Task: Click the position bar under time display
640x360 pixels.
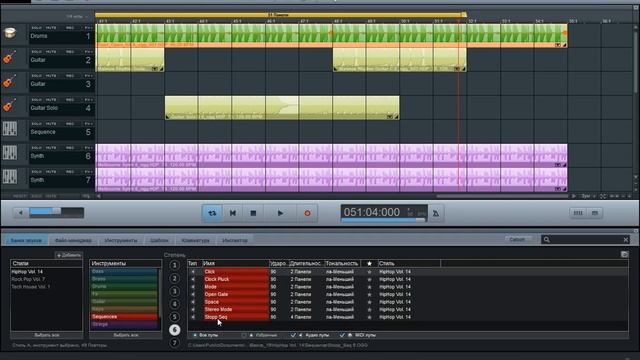Action: pyautogui.click(x=384, y=220)
